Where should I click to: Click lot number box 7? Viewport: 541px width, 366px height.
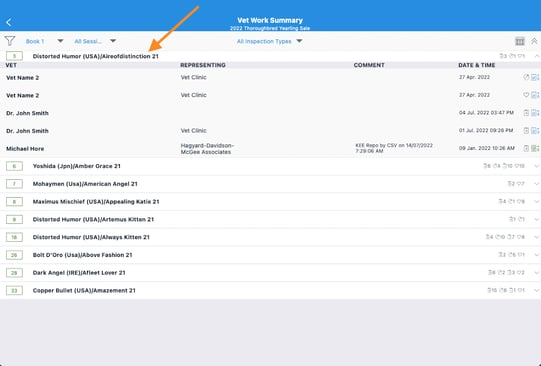pos(14,184)
